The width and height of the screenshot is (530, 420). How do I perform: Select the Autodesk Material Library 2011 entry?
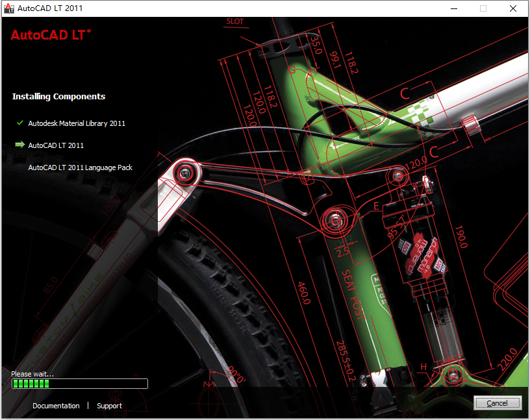[x=77, y=123]
